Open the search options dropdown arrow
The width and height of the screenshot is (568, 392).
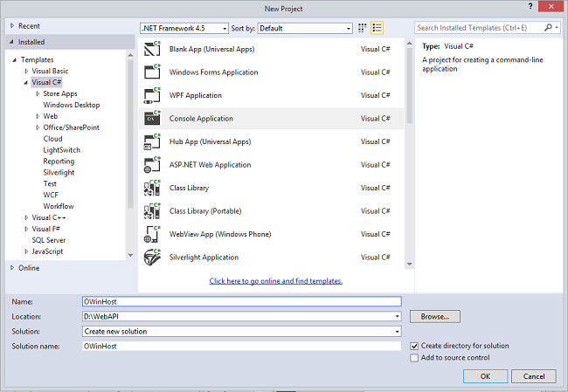[557, 28]
